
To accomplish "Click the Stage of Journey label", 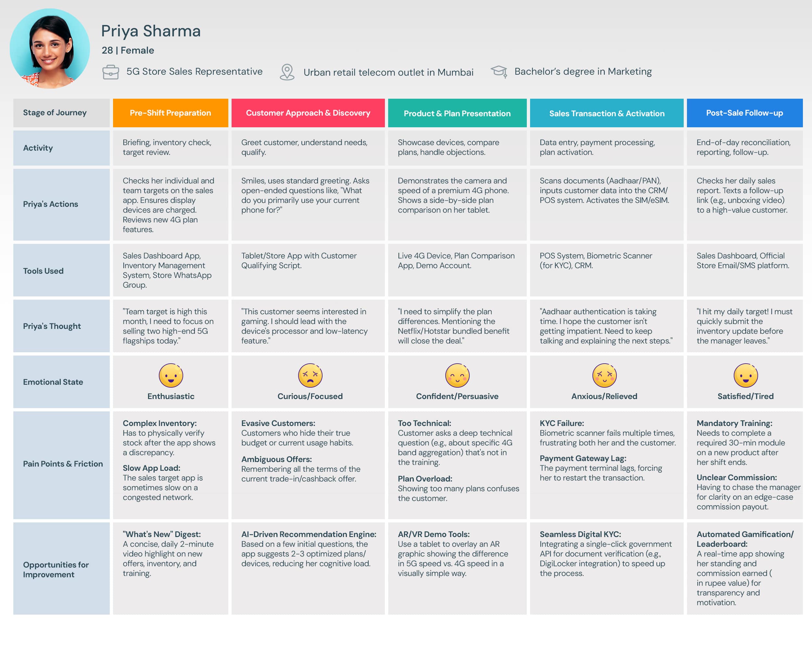I will [x=55, y=113].
